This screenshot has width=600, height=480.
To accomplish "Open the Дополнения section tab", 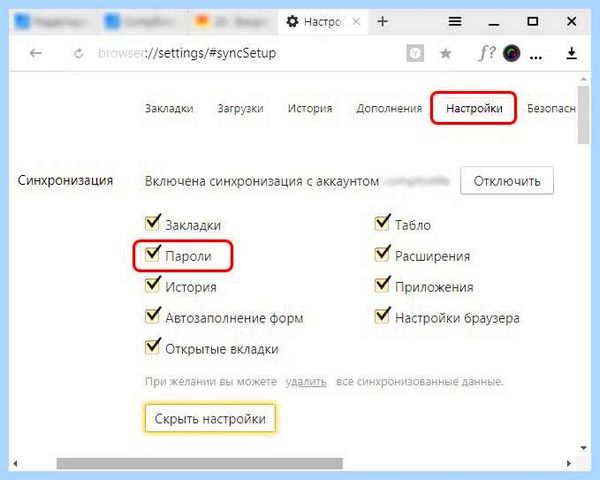I will pos(389,108).
